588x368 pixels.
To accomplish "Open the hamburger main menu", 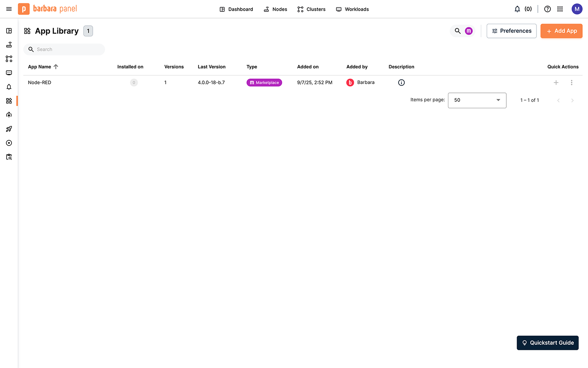I will point(9,9).
